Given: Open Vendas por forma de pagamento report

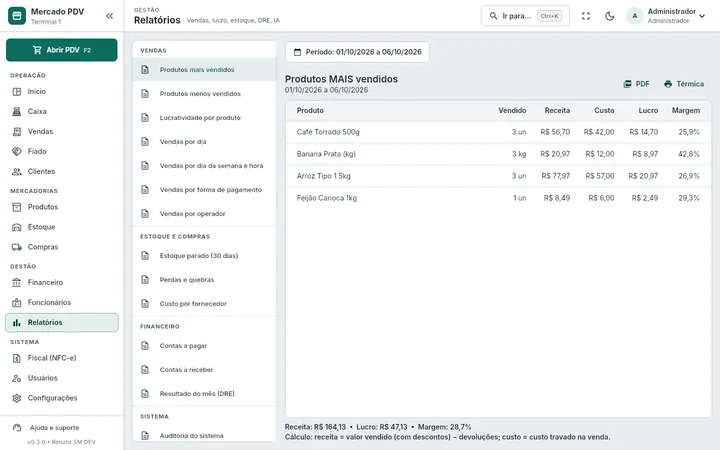Looking at the screenshot, I should coord(204,190).
